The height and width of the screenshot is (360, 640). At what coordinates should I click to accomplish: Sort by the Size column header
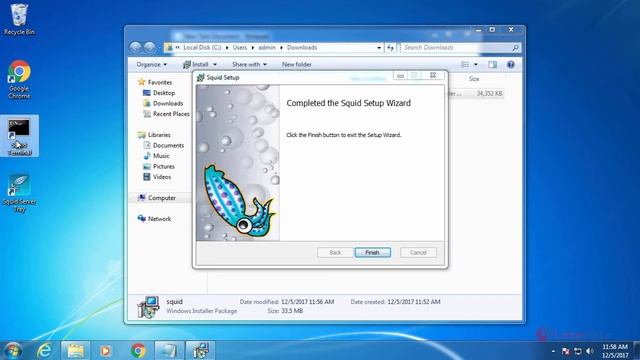point(474,79)
